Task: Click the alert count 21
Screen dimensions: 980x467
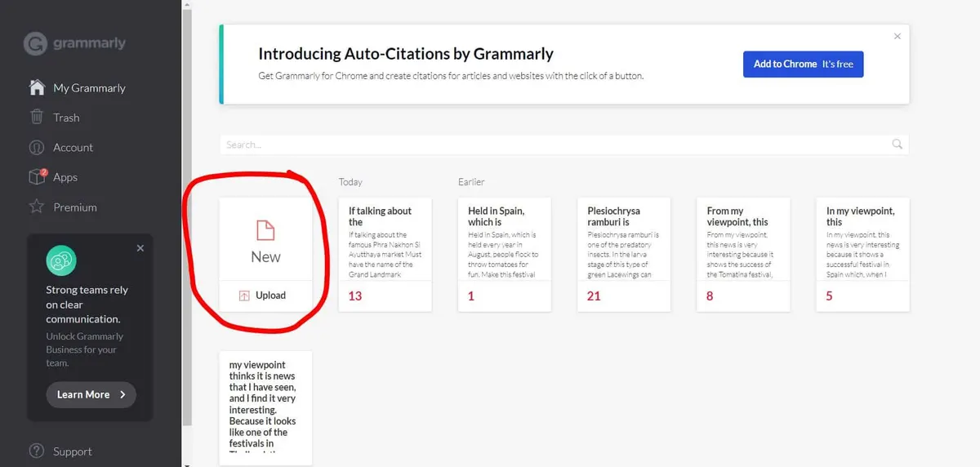Action: (594, 296)
